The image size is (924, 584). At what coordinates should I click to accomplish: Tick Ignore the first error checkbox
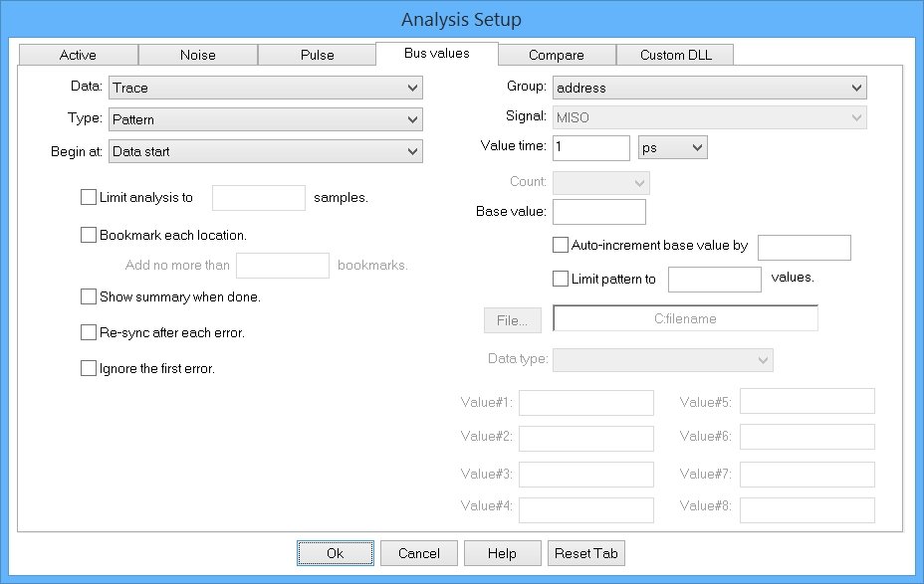tap(89, 368)
